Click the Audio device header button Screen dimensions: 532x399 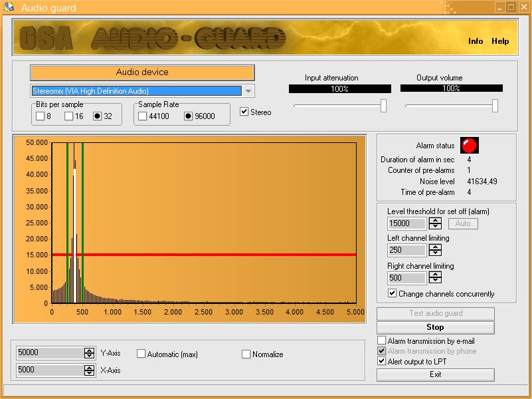[x=142, y=72]
